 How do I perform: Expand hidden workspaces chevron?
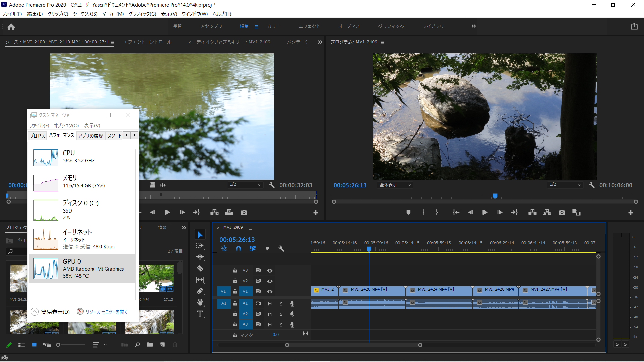point(473,26)
